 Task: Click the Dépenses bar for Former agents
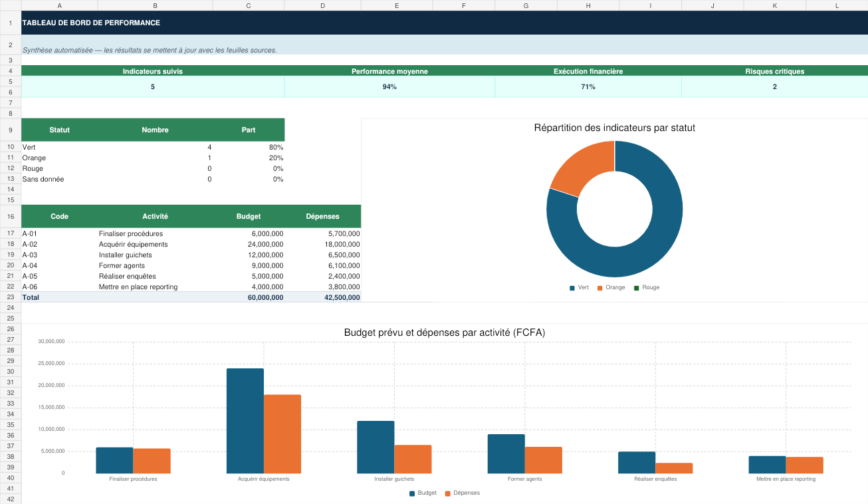[x=544, y=460]
